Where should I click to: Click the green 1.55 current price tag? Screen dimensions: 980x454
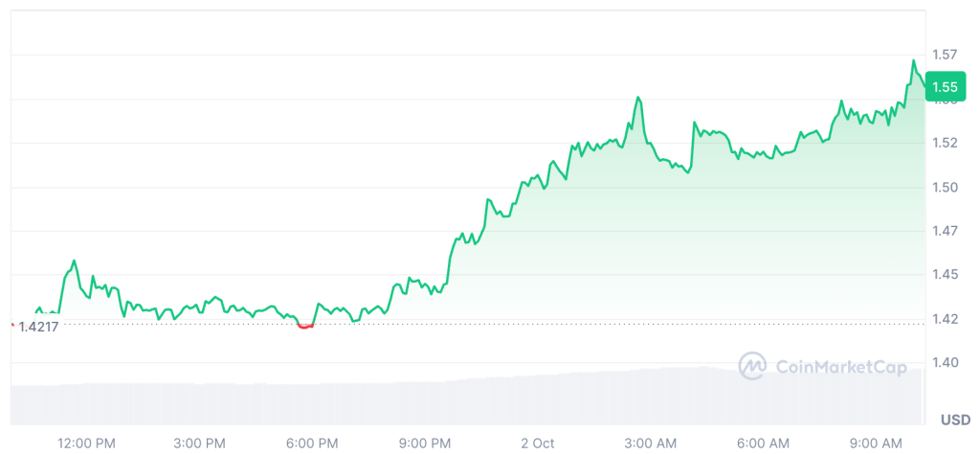click(x=946, y=87)
